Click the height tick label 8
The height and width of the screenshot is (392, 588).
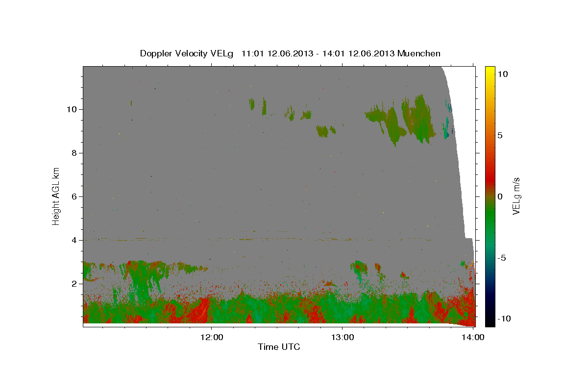point(73,153)
